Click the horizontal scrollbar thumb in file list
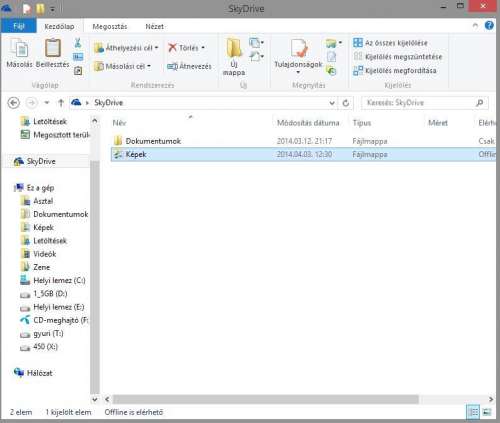The height and width of the screenshot is (423, 500). pos(266,399)
